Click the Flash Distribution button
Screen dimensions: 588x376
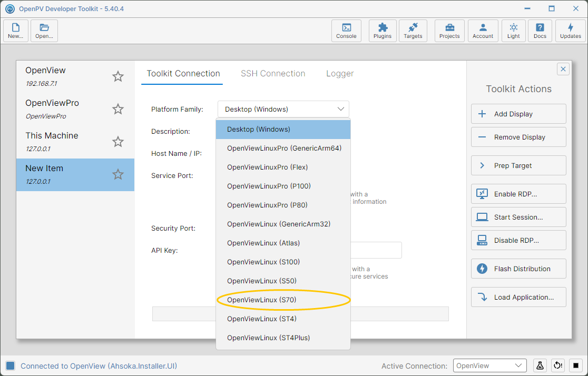[x=518, y=269]
